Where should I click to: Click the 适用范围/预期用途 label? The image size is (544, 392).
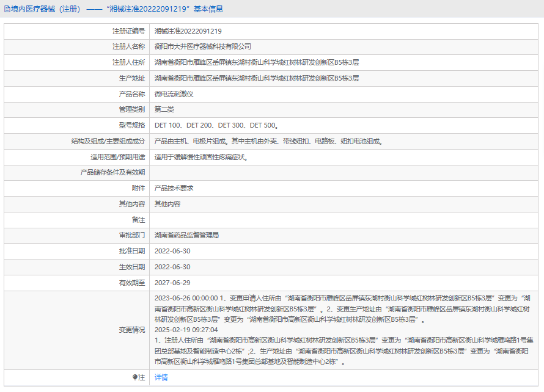pyautogui.click(x=117, y=157)
